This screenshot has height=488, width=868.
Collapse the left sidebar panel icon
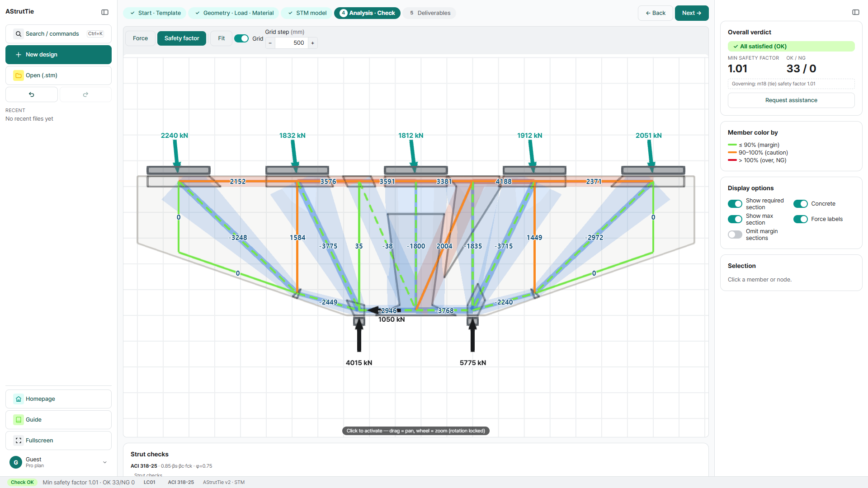(x=105, y=12)
